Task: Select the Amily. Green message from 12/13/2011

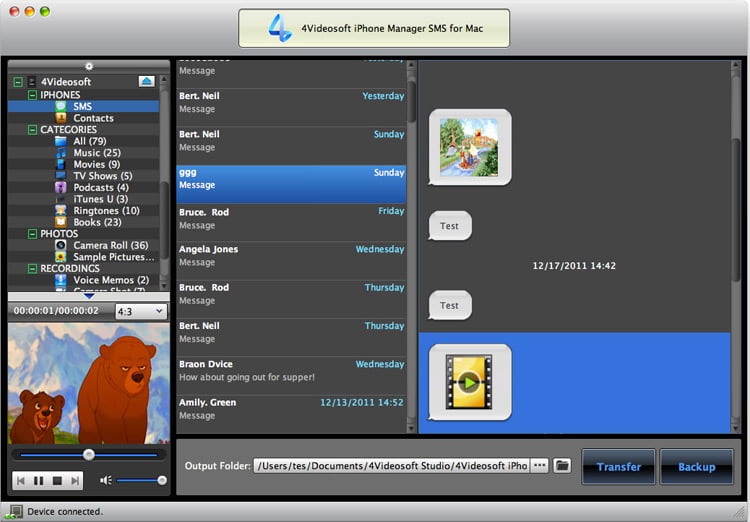Action: [x=291, y=414]
